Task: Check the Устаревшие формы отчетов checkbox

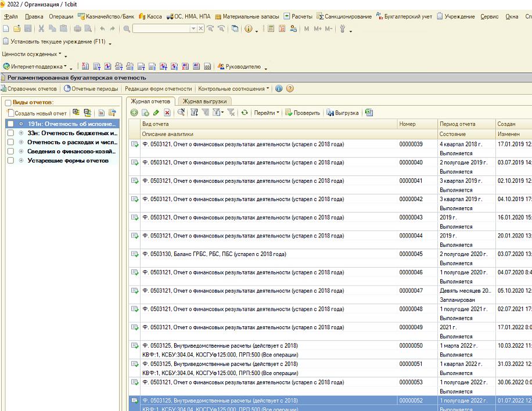Action: click(10, 160)
